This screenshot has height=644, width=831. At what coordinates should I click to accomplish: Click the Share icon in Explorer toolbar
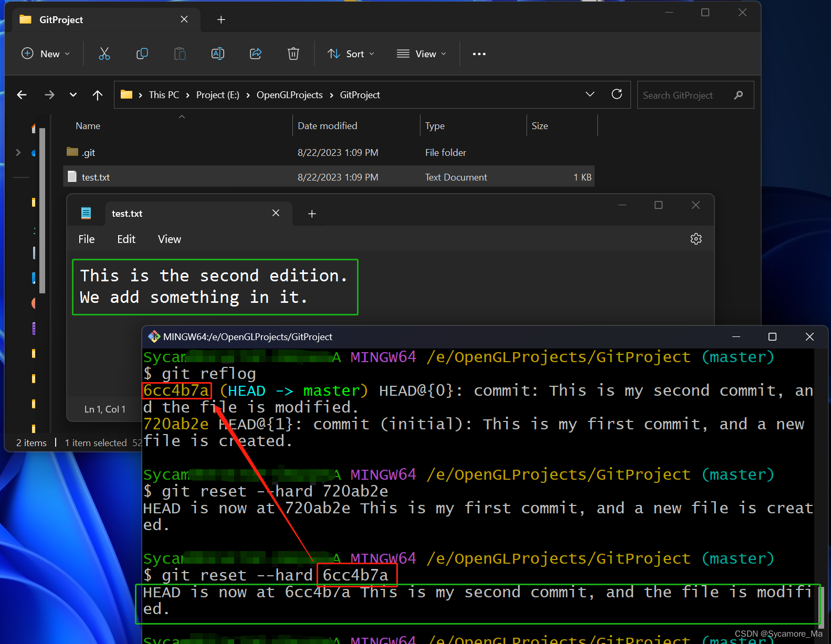coord(256,54)
